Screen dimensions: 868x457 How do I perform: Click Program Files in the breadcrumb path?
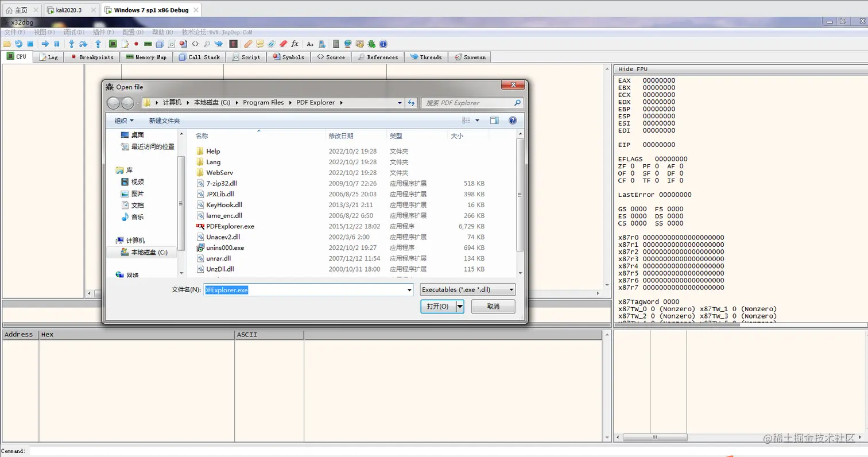[263, 103]
